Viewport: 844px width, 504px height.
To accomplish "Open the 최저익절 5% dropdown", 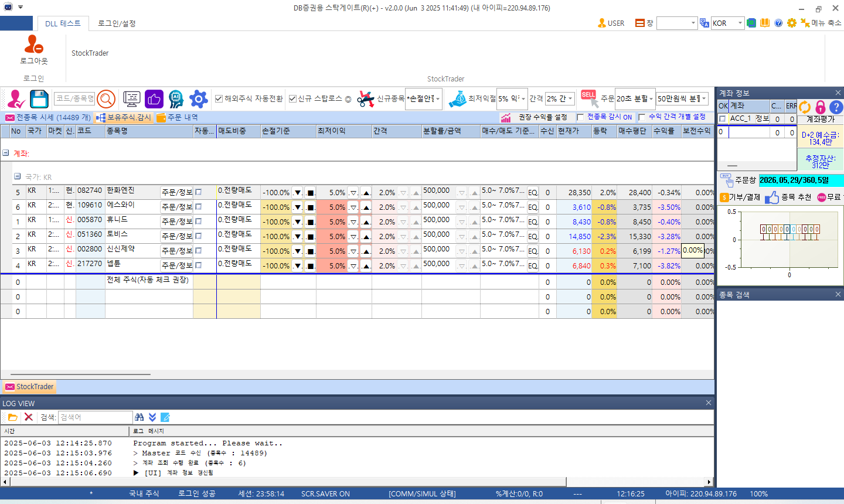I will (x=512, y=99).
